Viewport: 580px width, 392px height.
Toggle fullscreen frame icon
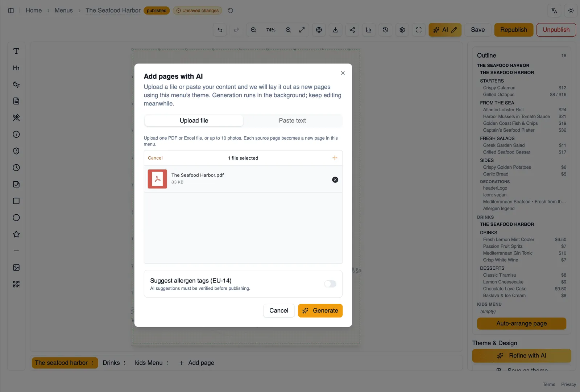click(x=419, y=30)
